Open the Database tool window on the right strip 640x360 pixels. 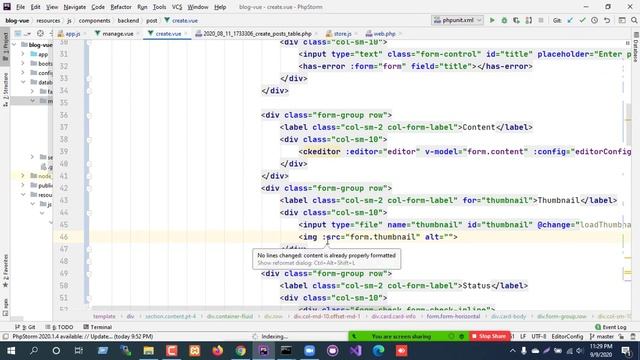coord(636,47)
